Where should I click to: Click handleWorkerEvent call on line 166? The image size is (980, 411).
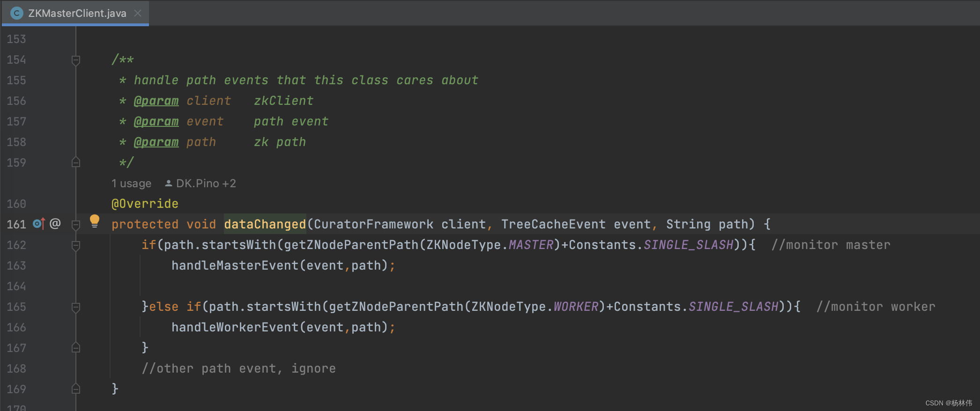pyautogui.click(x=235, y=327)
